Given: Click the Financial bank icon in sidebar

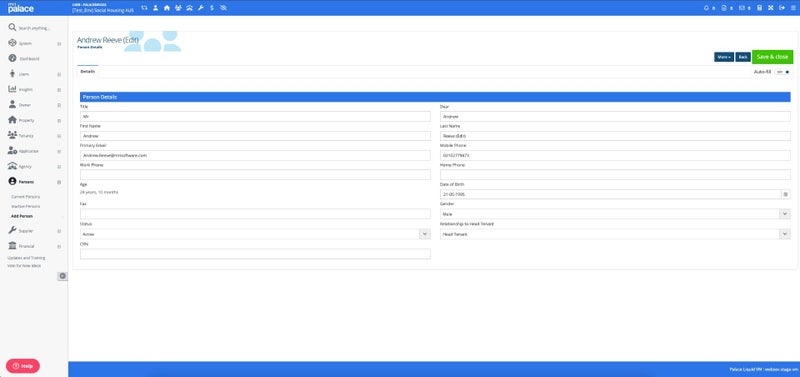Looking at the screenshot, I should [x=12, y=246].
